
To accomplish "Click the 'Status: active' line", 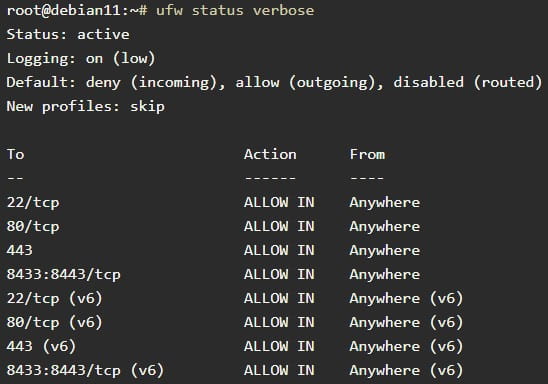I will [68, 34].
